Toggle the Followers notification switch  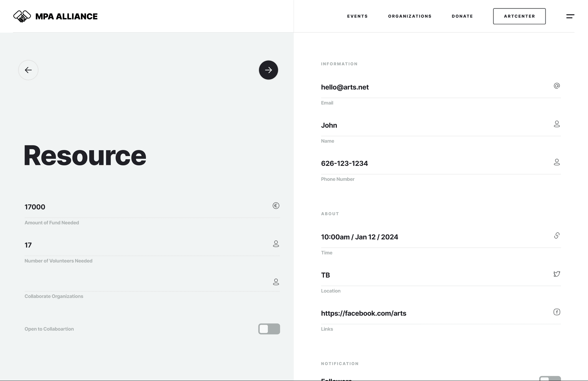click(550, 379)
